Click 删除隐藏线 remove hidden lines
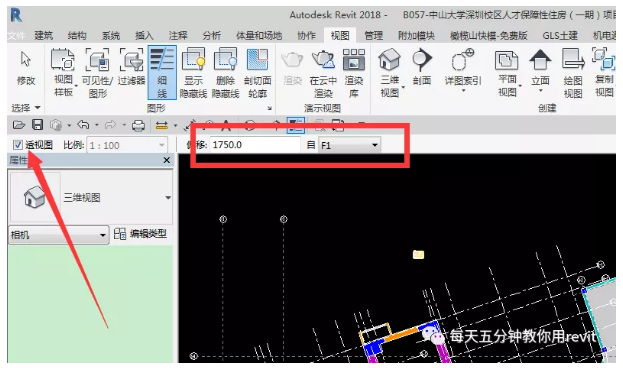 coord(225,72)
